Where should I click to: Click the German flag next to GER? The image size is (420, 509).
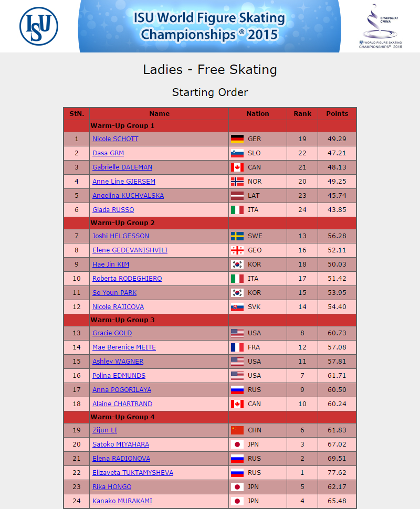[x=237, y=139]
